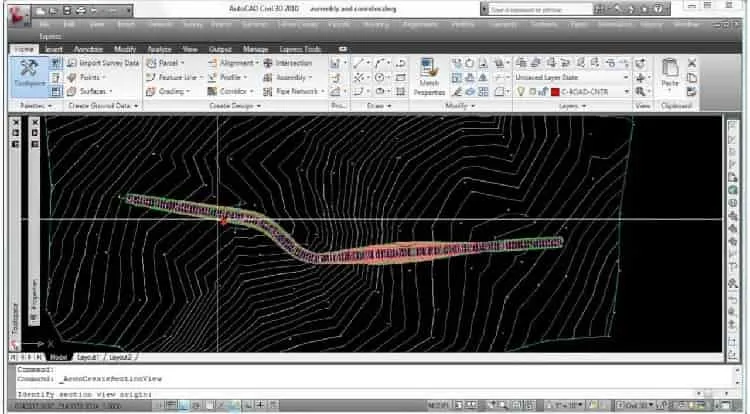
Task: Open the Window menu
Action: (x=686, y=24)
